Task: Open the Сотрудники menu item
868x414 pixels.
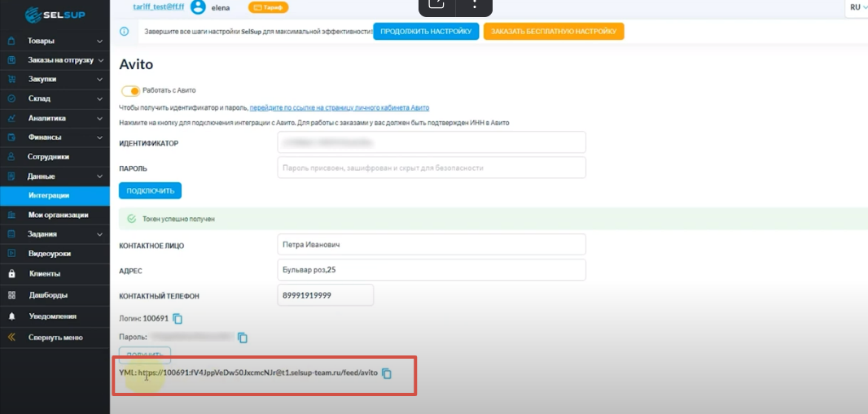Action: click(x=55, y=157)
